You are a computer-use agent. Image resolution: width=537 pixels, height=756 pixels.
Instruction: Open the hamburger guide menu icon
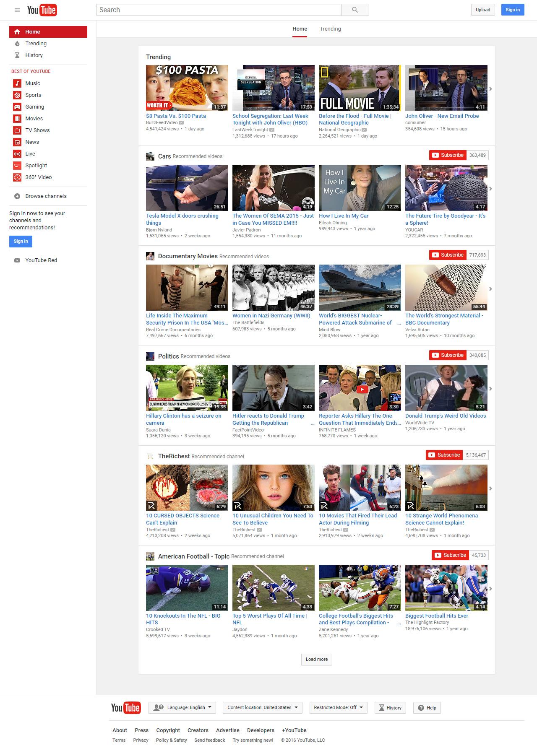[x=17, y=10]
